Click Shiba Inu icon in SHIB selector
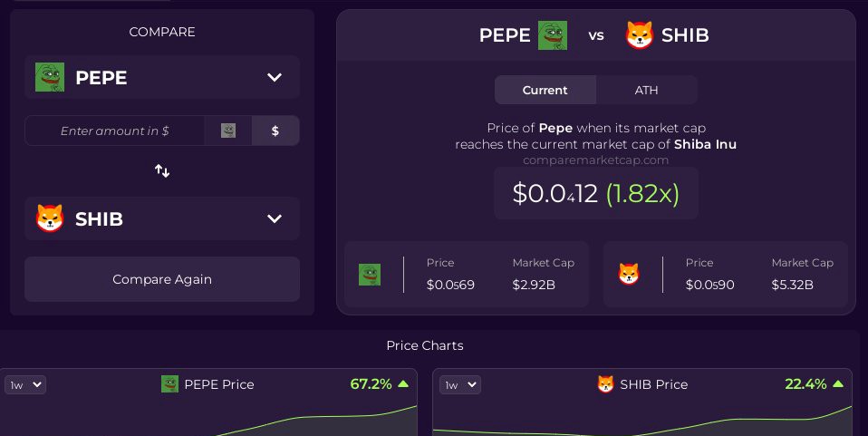The width and height of the screenshot is (868, 436). [50, 218]
